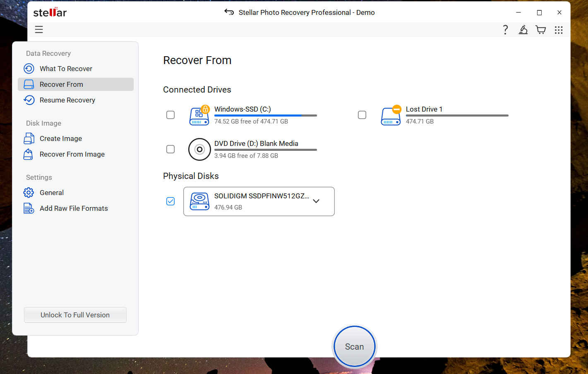
Task: Open Add Raw File Formats
Action: [76, 208]
